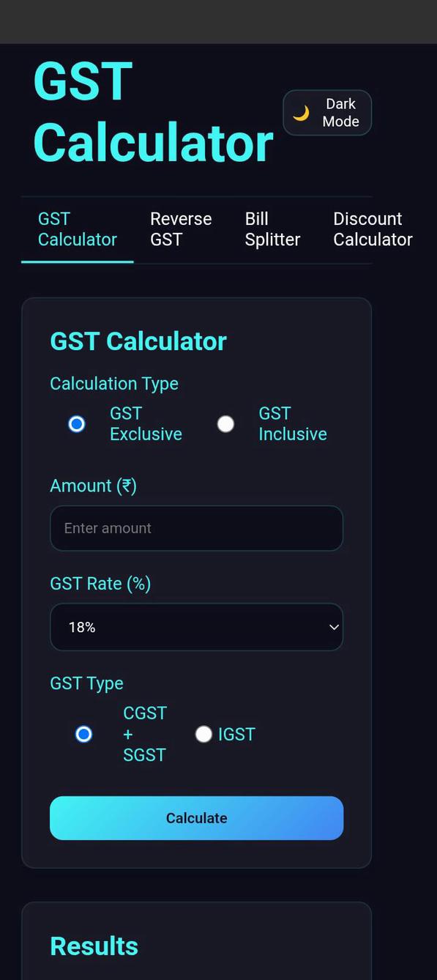Open the GST Rate dropdown chevron

(333, 627)
